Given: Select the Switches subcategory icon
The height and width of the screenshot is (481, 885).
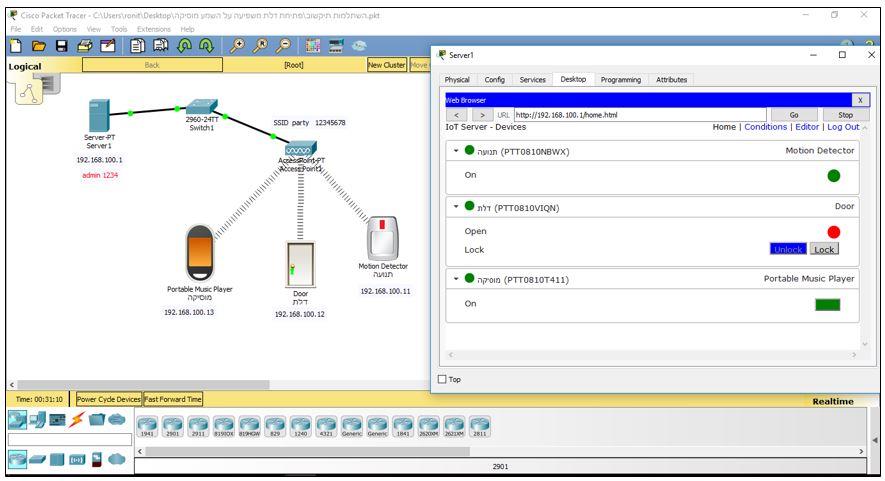Looking at the screenshot, I should point(37,460).
